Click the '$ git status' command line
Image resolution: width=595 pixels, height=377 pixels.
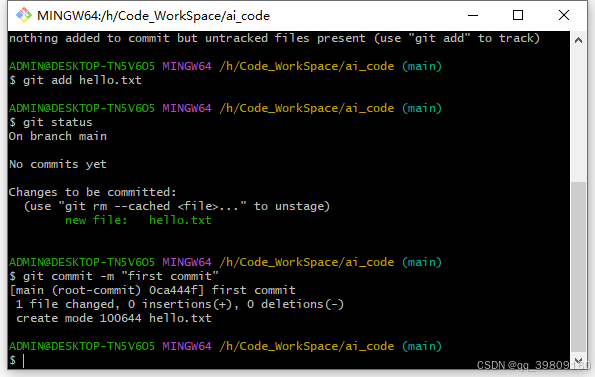[50, 122]
